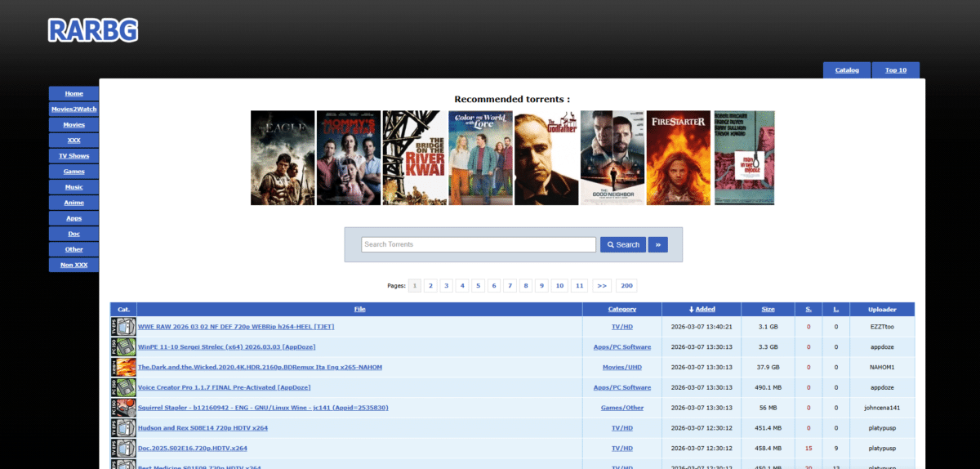
Task: Open category icon beside Voice Creator Pro row
Action: click(123, 387)
